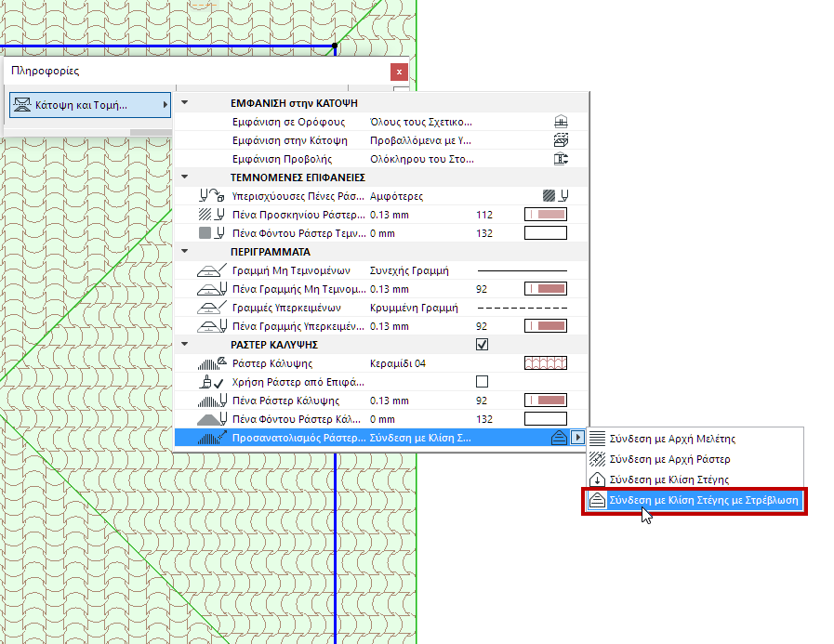This screenshot has width=834, height=644.
Task: Open pen swatch for Πένα Γραμμής Υπερκειμέν
Action: click(x=546, y=326)
